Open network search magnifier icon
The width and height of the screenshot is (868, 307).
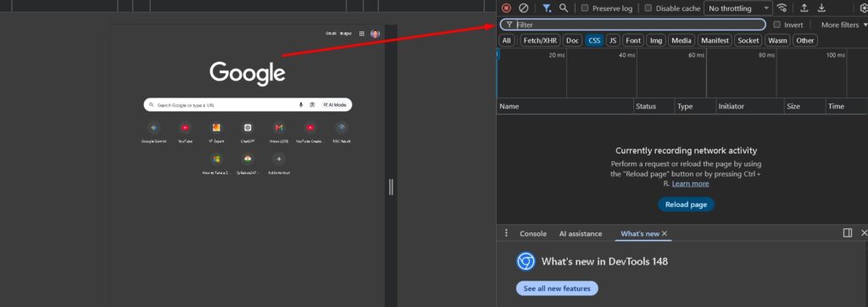tap(564, 8)
